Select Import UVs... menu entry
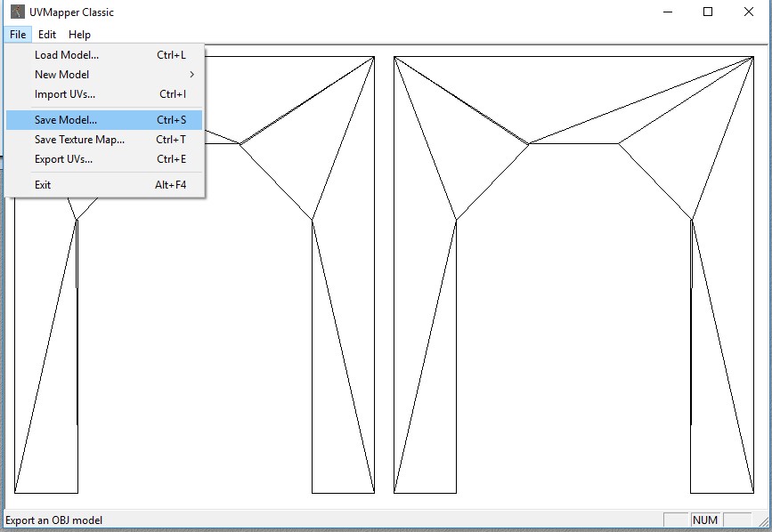Viewport: 772px width, 532px height. point(65,94)
